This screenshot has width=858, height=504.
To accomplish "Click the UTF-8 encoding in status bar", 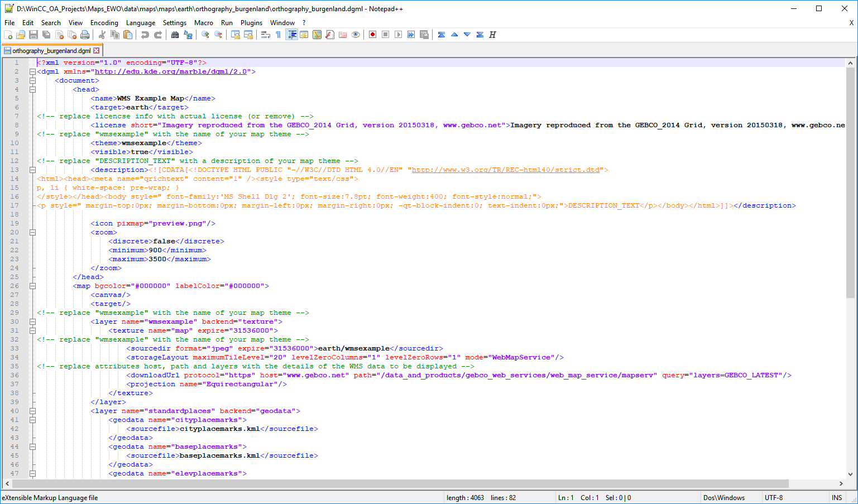I will coord(773,498).
